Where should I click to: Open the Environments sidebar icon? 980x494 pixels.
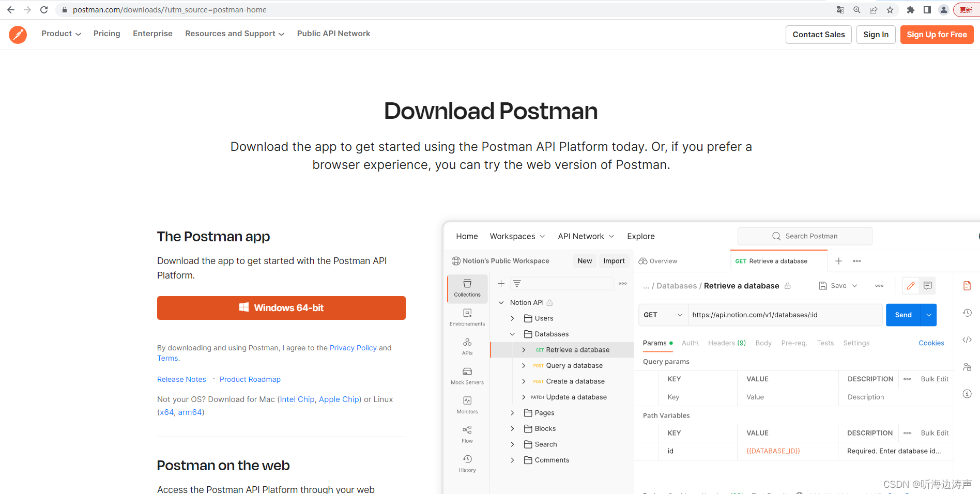(x=467, y=317)
